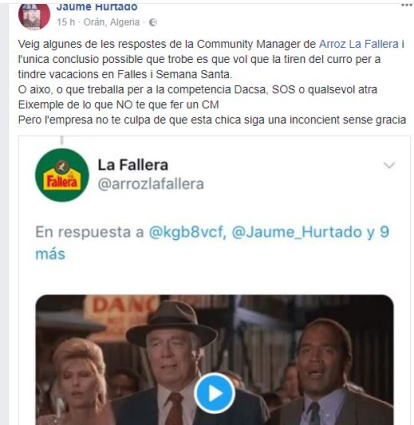
Task: Open the @Jaume_Hurtado mention
Action: 297,232
